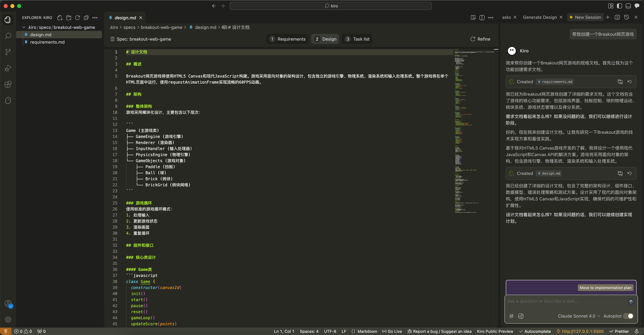The image size is (644, 335).
Task: Create a new file in explorer
Action: [x=60, y=17]
